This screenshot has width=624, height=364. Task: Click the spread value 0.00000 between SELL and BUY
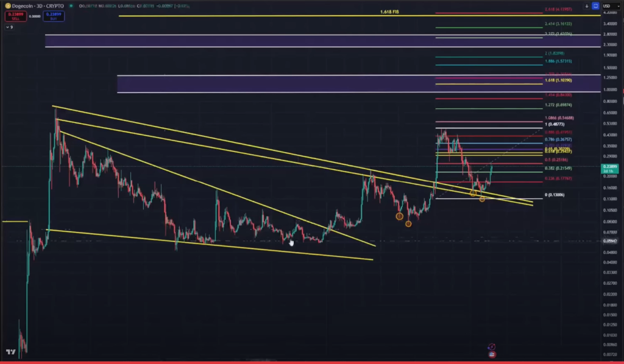[x=35, y=16]
